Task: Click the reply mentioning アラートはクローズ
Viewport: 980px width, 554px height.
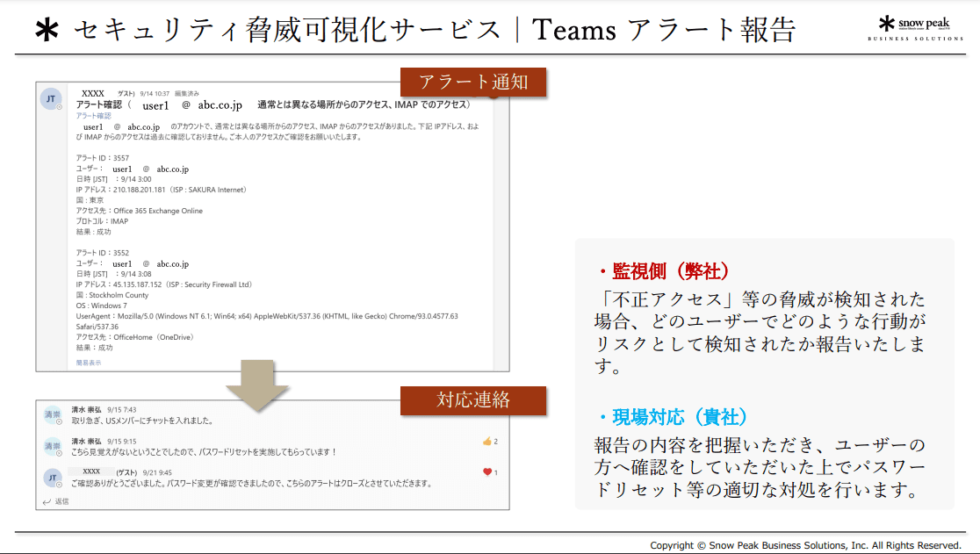Action: click(x=251, y=484)
